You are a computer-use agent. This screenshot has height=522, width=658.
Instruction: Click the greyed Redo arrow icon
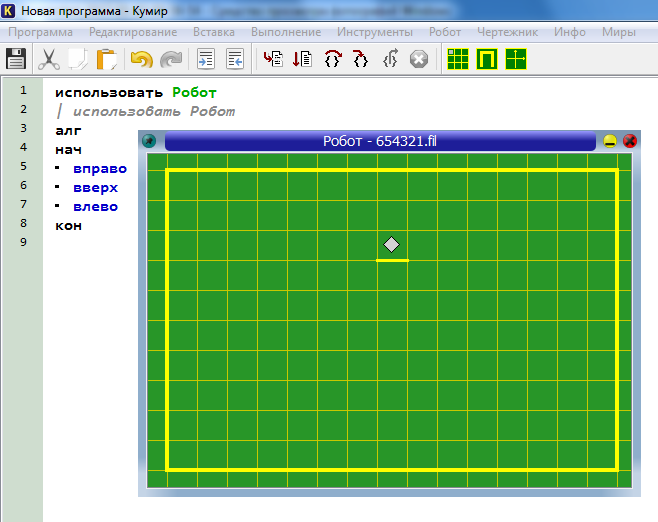(171, 59)
